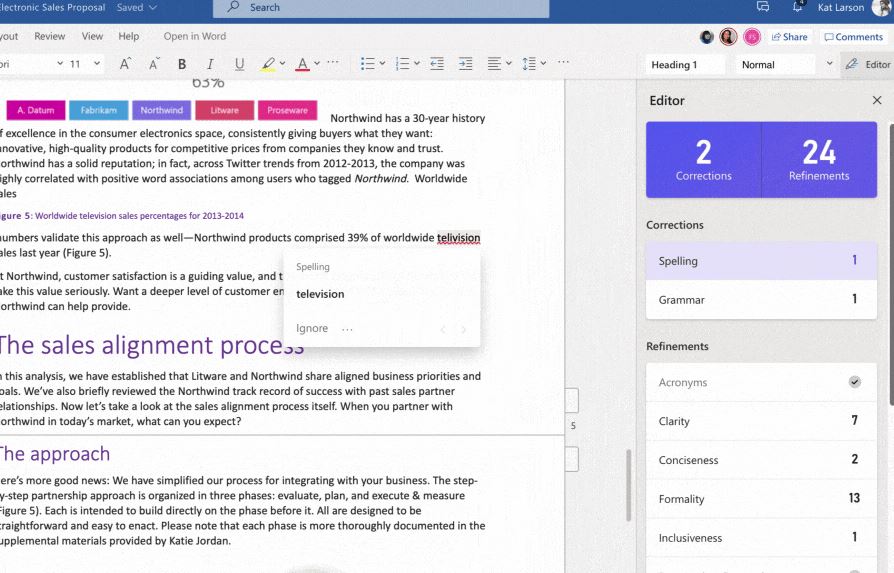Toggle underline formatting
The image size is (894, 573).
[x=239, y=64]
